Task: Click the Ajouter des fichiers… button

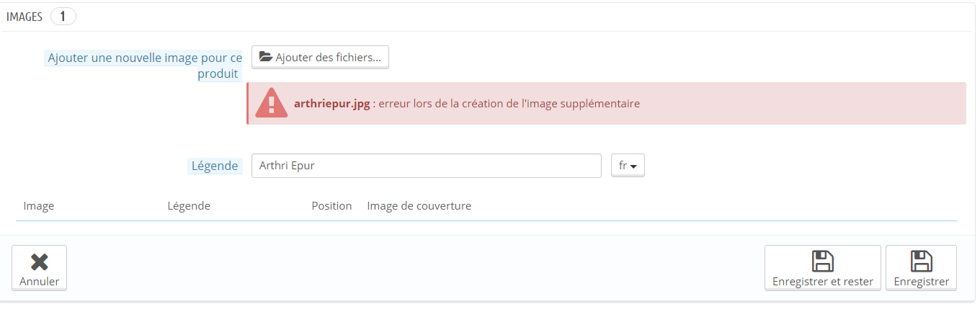Action: pos(320,57)
